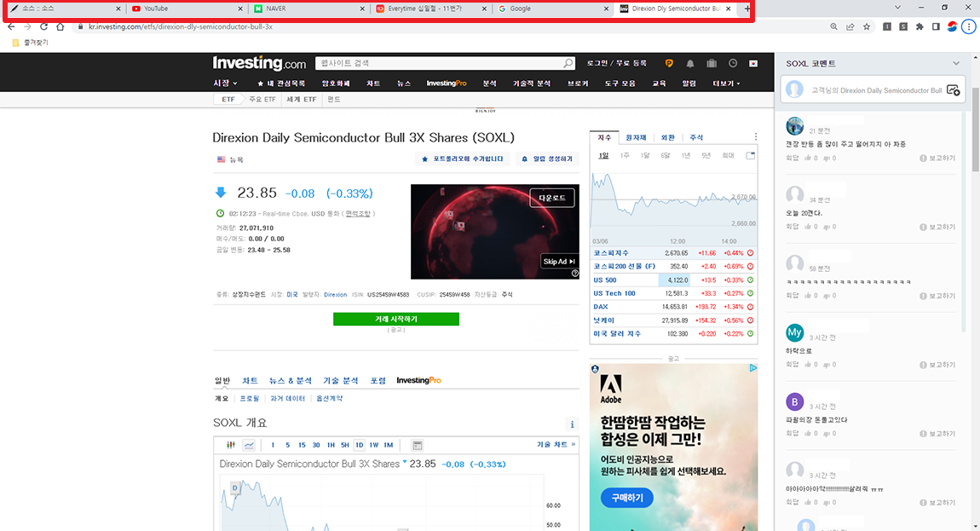Screen dimensions: 980x531
Task: Expand the 더보기 navigation dropdown
Action: (x=726, y=84)
